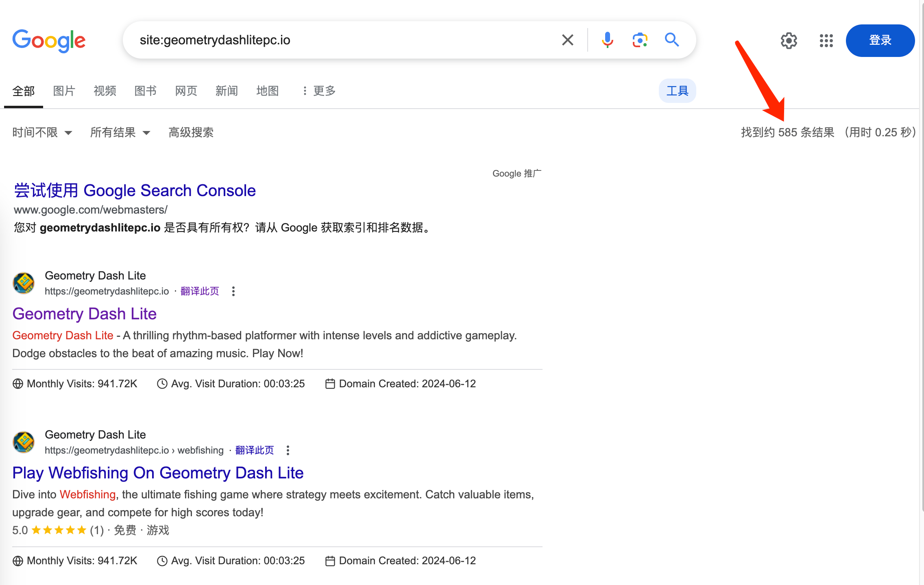Open three-dot menu for homepage result
The image size is (924, 585).
tap(233, 291)
